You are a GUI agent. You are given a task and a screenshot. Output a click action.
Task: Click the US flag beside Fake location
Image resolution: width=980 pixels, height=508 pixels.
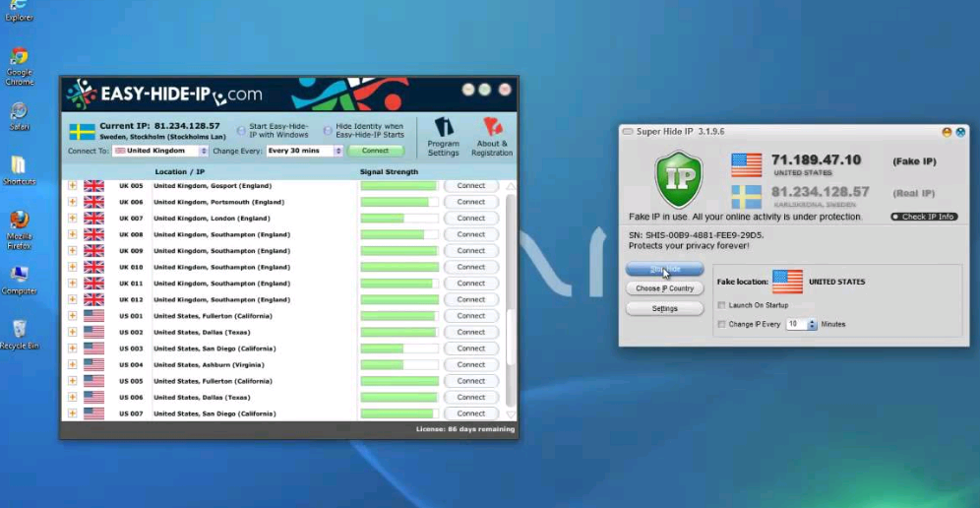point(787,282)
